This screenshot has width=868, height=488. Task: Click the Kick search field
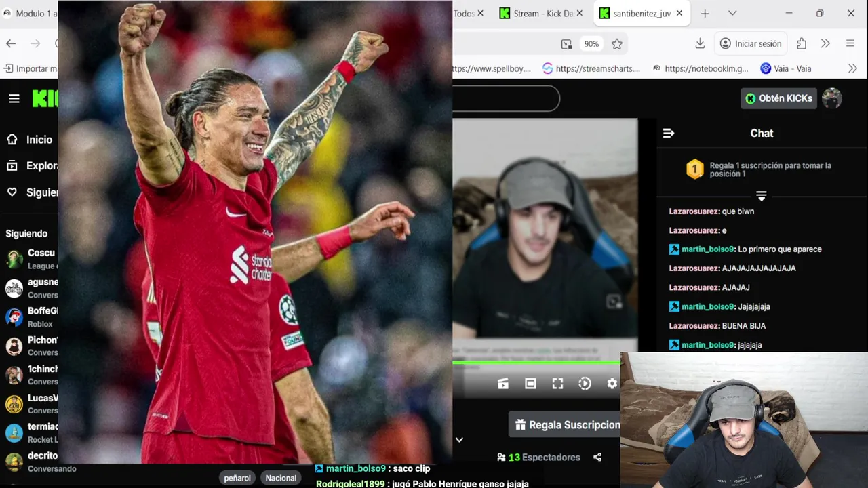click(506, 99)
